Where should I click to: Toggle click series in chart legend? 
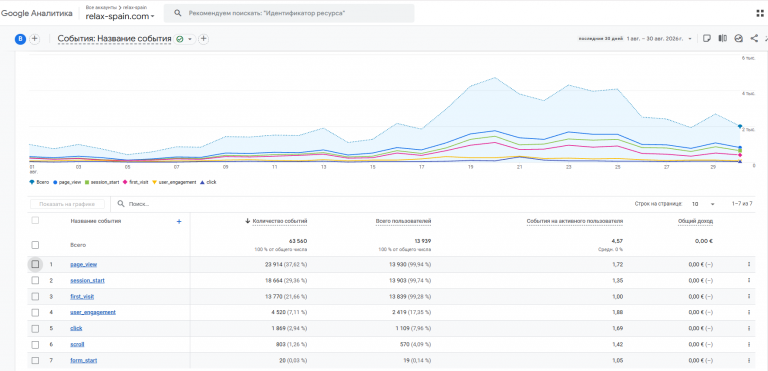(208, 182)
